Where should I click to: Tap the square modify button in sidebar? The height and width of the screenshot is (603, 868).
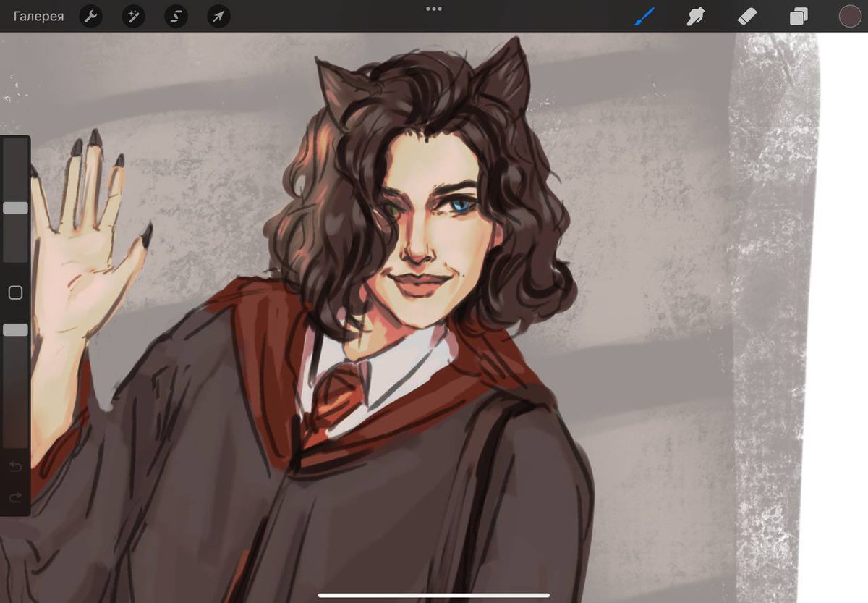(15, 292)
